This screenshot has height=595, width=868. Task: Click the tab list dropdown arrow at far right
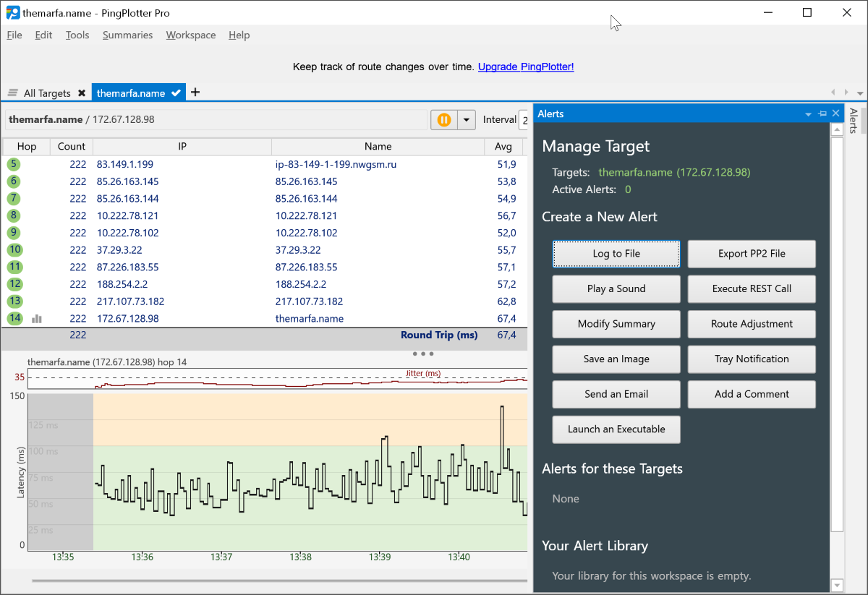860,93
